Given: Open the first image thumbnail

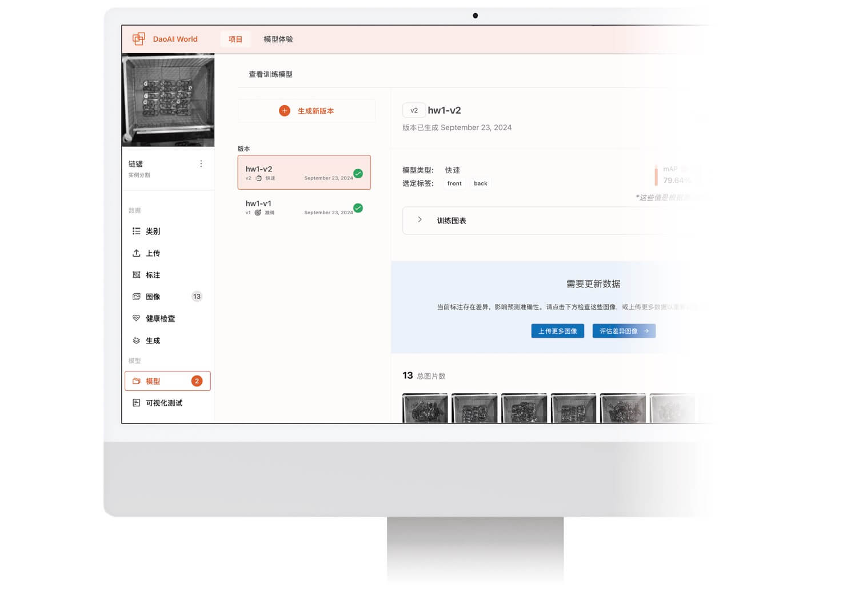Looking at the screenshot, I should coord(425,408).
